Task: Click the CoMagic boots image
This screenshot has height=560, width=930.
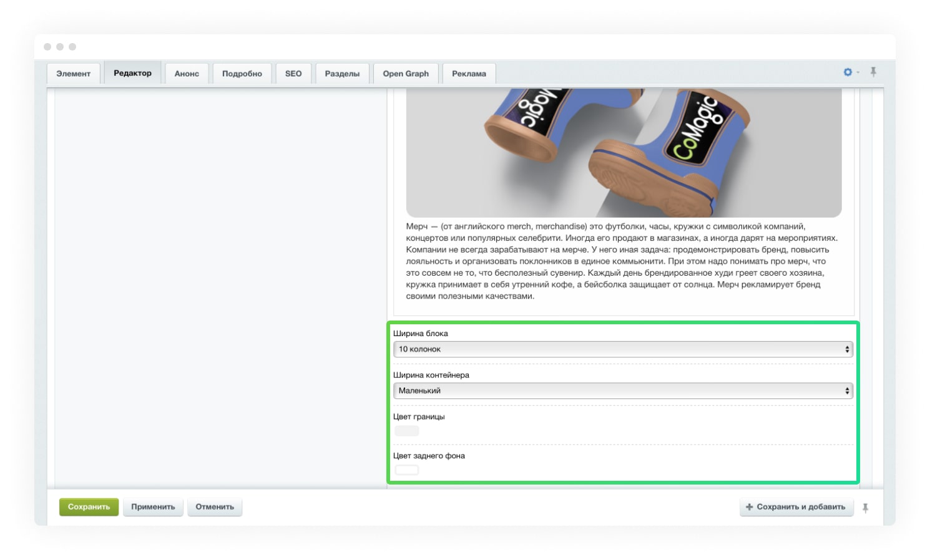Action: [624, 153]
